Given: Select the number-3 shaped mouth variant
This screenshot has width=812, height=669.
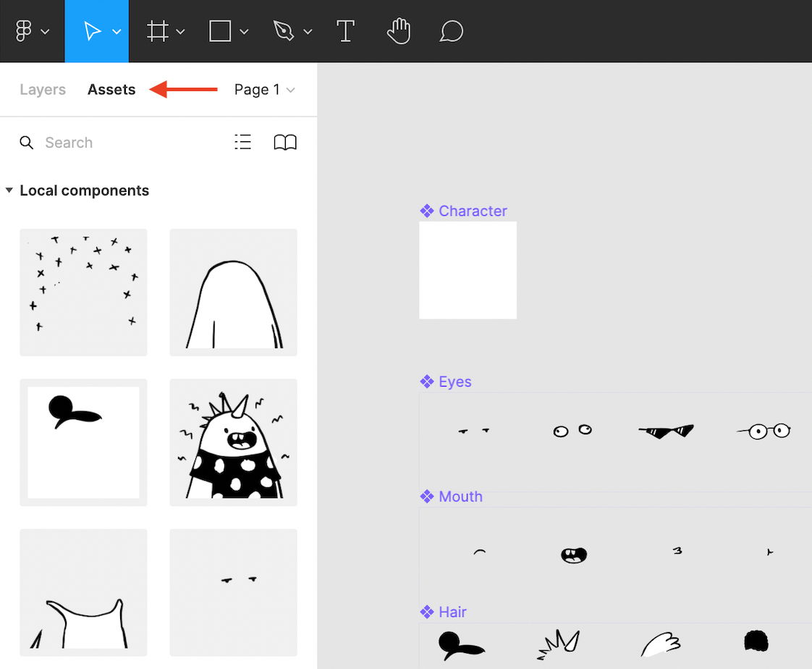Looking at the screenshot, I should pyautogui.click(x=677, y=550).
